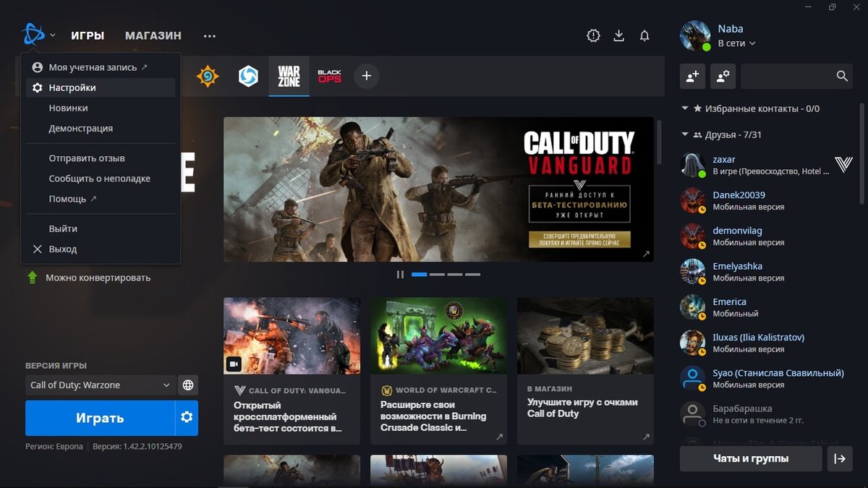The height and width of the screenshot is (488, 868).
Task: Click Регион: Европа text
Action: coord(54,447)
